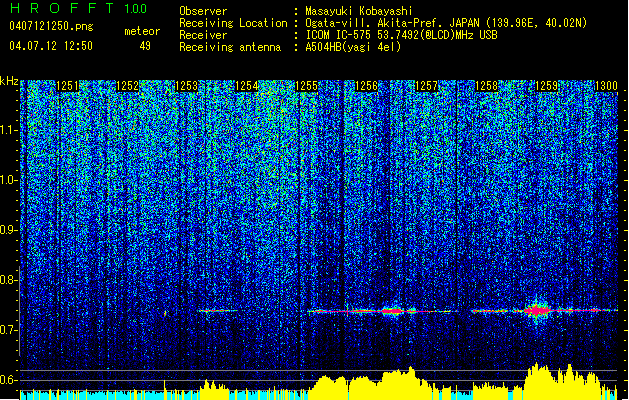Click the meteor count 49

click(x=145, y=46)
